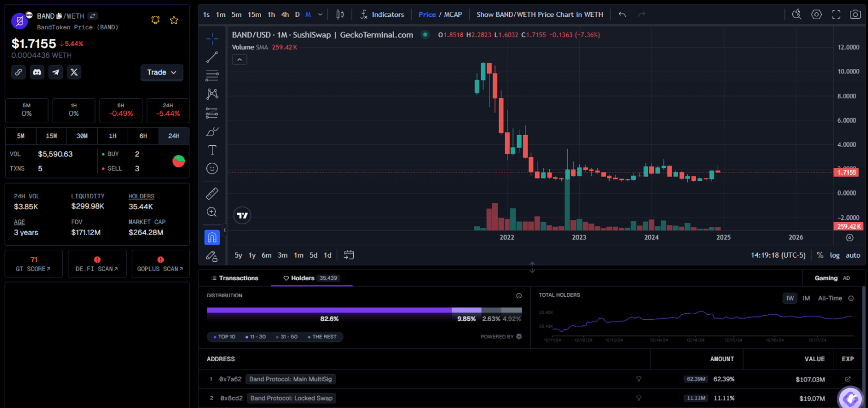Click the Band Protocol Main MultiSig holder row
Screen dimensions: 868x408
tap(290, 379)
